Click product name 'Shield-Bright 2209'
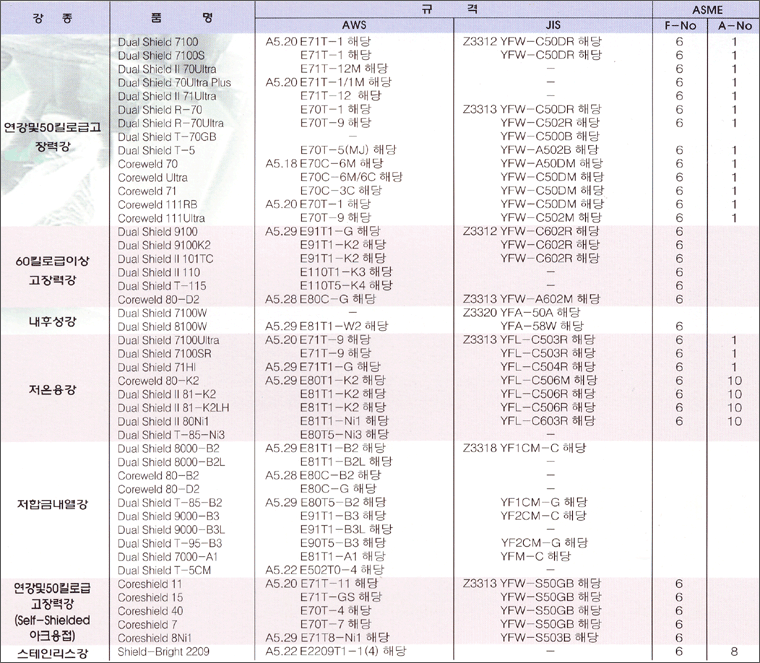 coord(163,652)
